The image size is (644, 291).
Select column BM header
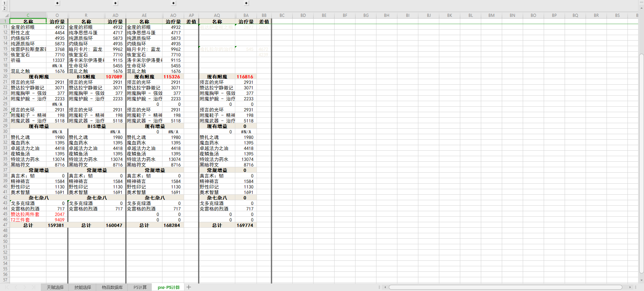coord(492,15)
